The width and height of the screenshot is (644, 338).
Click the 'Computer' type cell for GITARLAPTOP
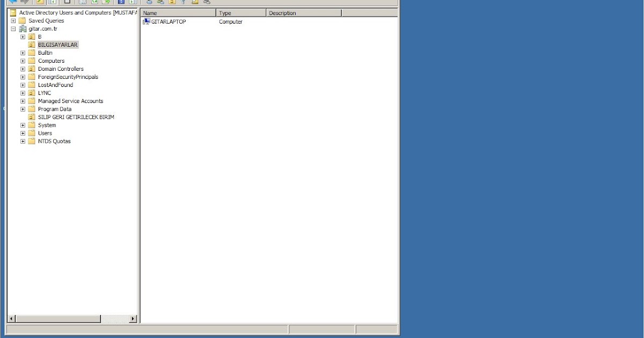pos(231,21)
